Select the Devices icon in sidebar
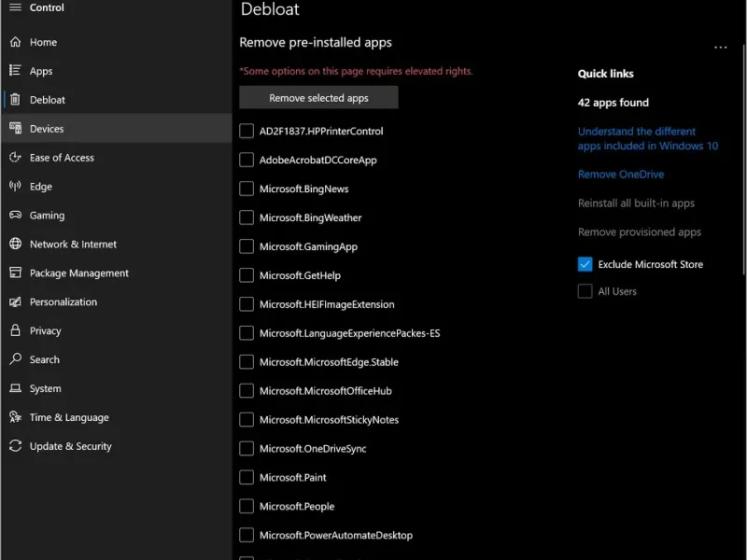Image resolution: width=747 pixels, height=560 pixels. (15, 129)
